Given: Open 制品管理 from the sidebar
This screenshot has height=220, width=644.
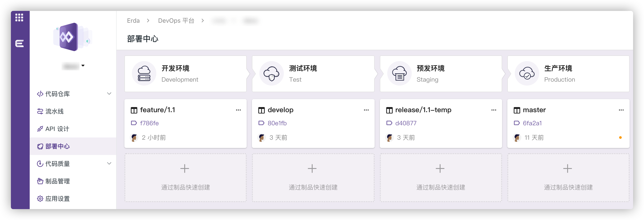Looking at the screenshot, I should 57,181.
